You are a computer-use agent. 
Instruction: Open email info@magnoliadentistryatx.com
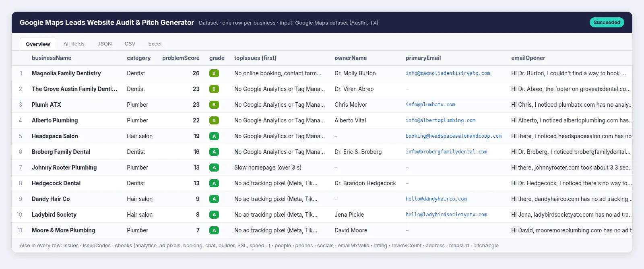click(448, 73)
